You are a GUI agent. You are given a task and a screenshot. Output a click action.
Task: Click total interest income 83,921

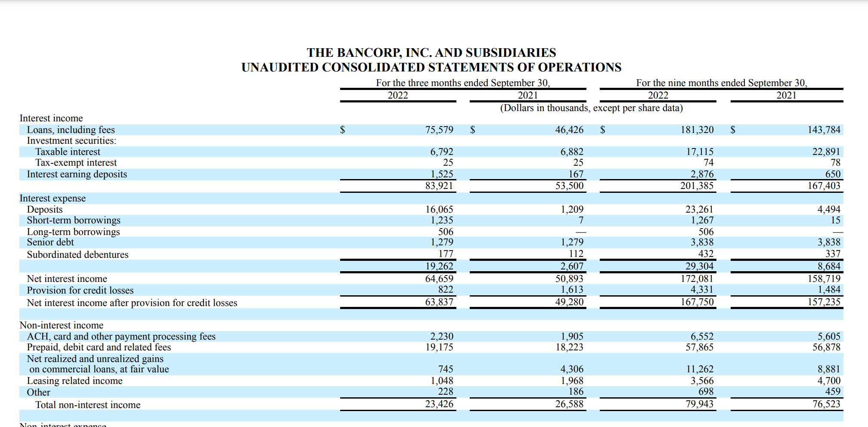(439, 186)
